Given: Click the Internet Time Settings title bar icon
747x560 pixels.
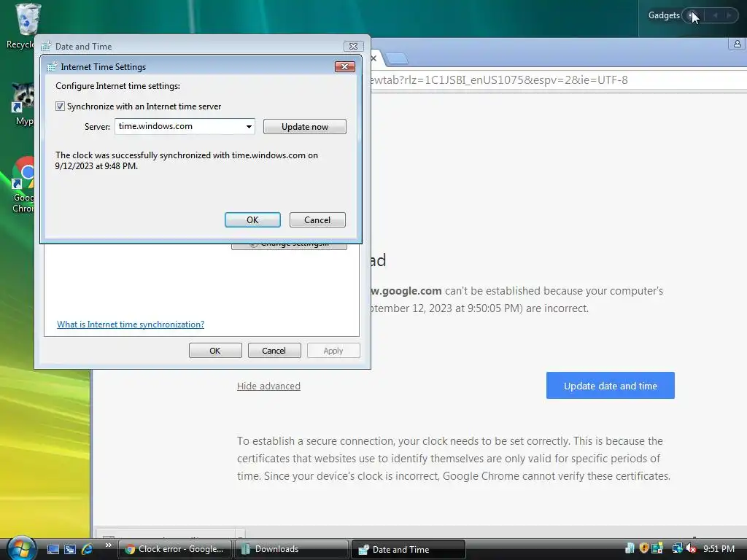Looking at the screenshot, I should pos(52,66).
